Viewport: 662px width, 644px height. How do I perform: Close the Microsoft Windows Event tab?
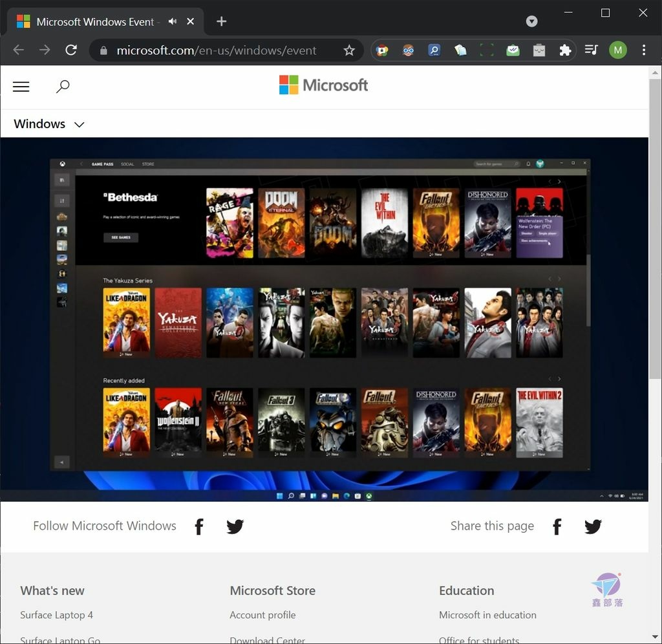[191, 21]
